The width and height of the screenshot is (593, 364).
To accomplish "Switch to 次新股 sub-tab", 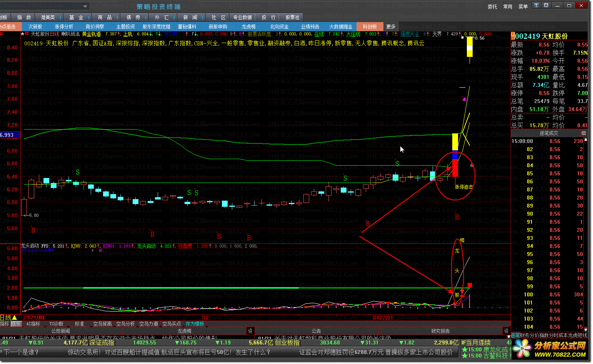I will point(35,27).
